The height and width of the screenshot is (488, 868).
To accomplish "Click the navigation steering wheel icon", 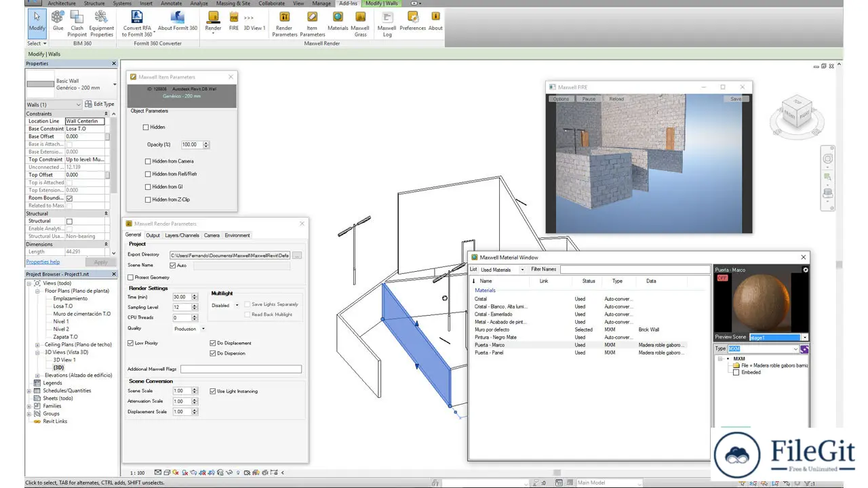I will pos(828,159).
